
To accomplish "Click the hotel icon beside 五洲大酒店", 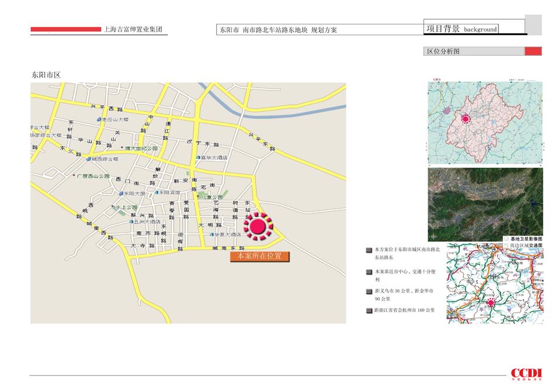I will tap(131, 222).
